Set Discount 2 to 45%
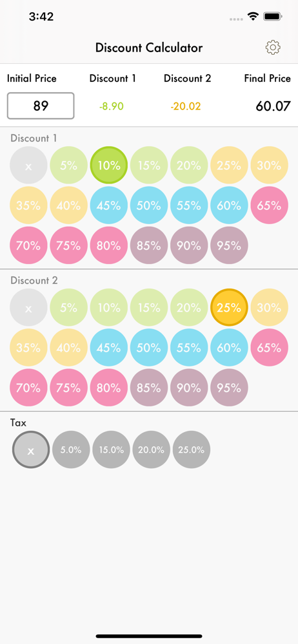298x644 pixels. tap(109, 348)
